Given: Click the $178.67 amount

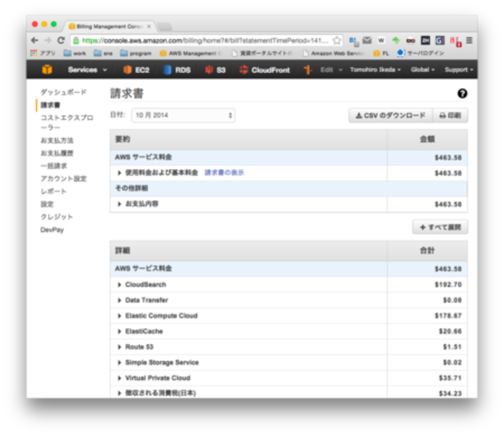Looking at the screenshot, I should (x=448, y=316).
